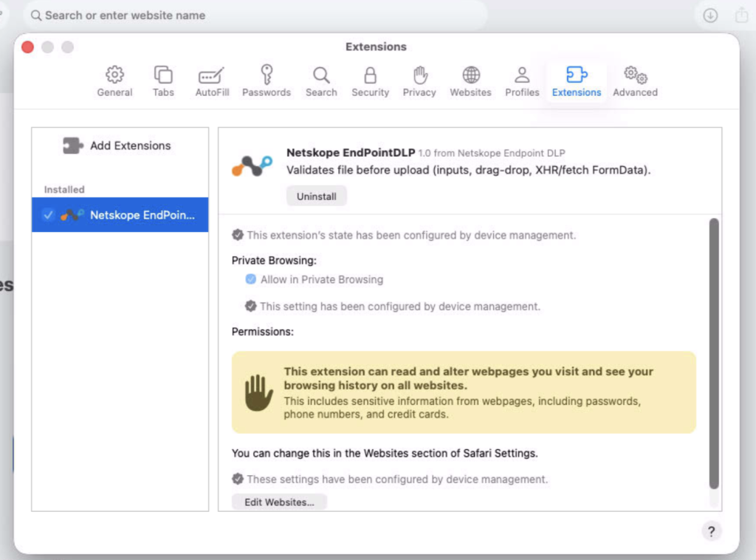Viewport: 756px width, 560px height.
Task: Click the bold "read and alter webpages" warning text
Action: [468, 378]
